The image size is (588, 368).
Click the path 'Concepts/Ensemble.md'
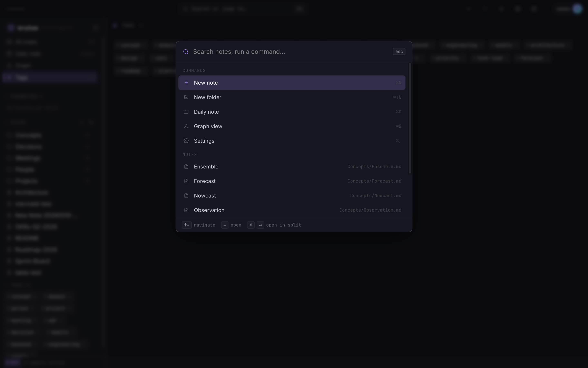pyautogui.click(x=374, y=166)
